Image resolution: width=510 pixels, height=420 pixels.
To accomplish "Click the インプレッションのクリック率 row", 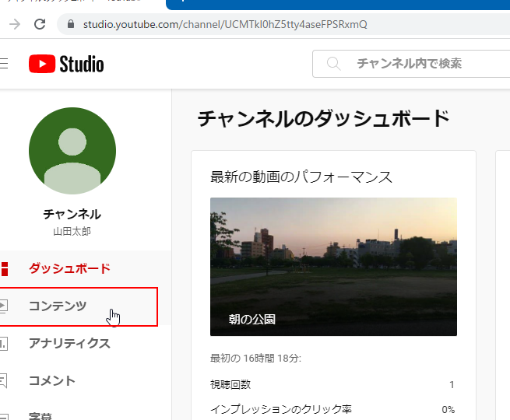I will [332, 409].
